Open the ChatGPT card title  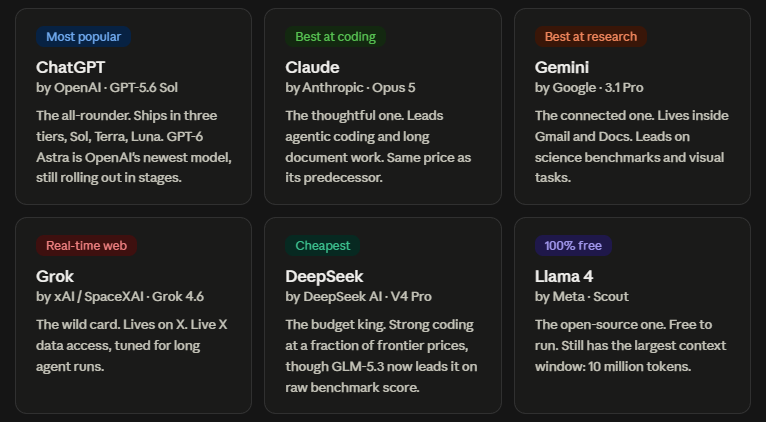pos(70,67)
